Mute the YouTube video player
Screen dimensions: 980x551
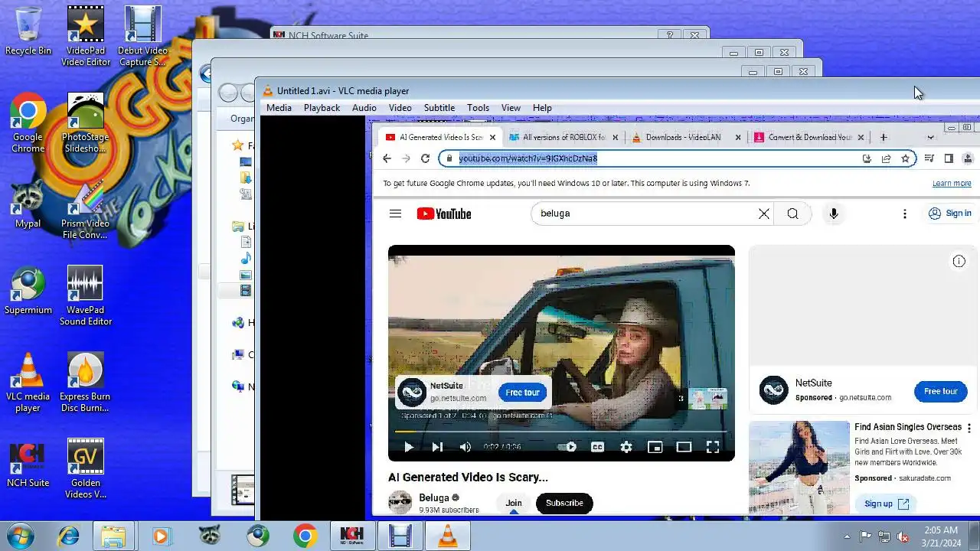465,447
